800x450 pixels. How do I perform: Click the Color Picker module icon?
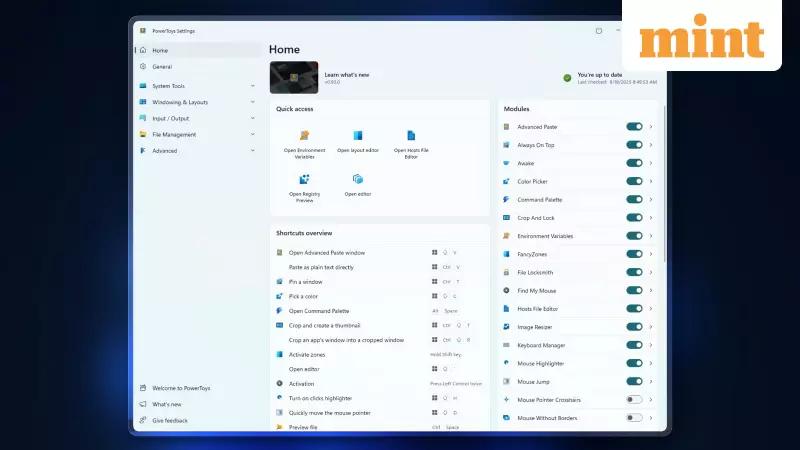pos(507,181)
